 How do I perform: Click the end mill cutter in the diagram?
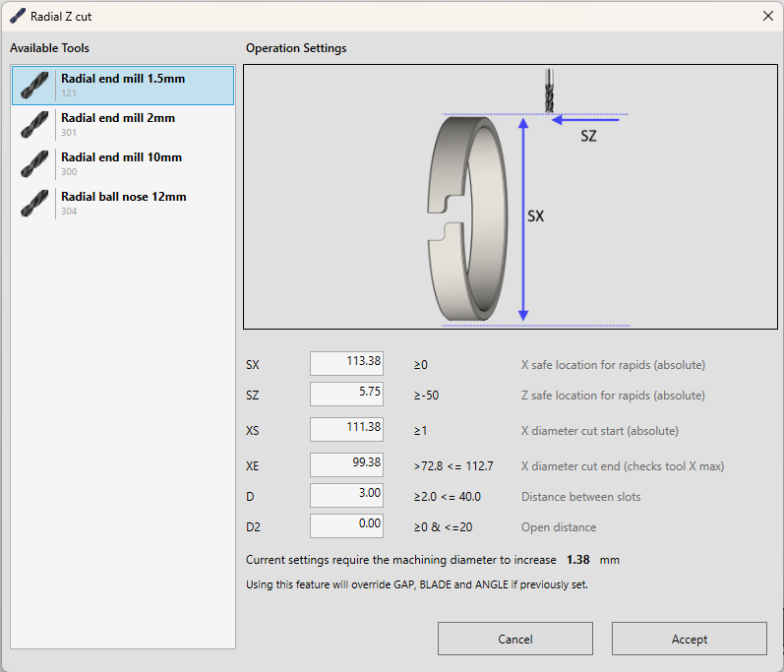pyautogui.click(x=548, y=91)
